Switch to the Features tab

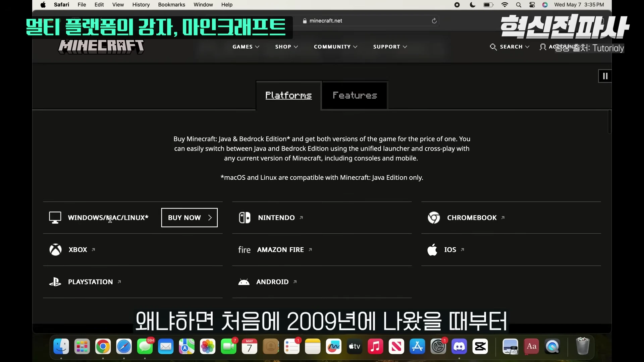point(355,96)
